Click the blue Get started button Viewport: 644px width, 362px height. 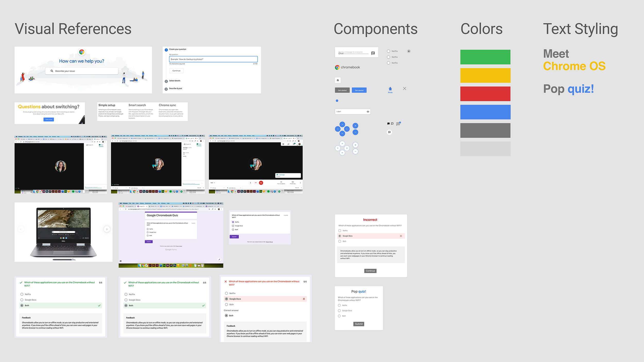pyautogui.click(x=359, y=90)
